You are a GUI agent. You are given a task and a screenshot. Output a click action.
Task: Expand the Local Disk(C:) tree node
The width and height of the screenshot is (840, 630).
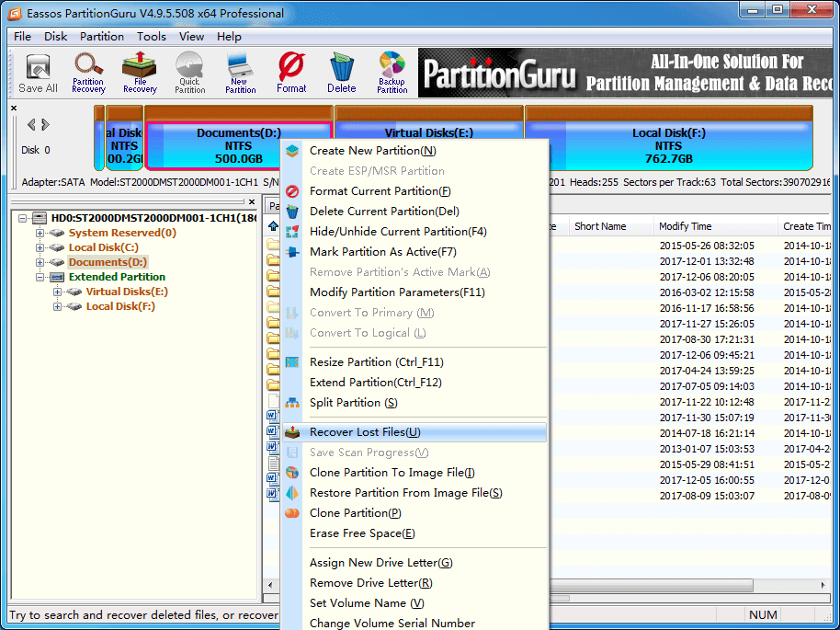coord(40,247)
